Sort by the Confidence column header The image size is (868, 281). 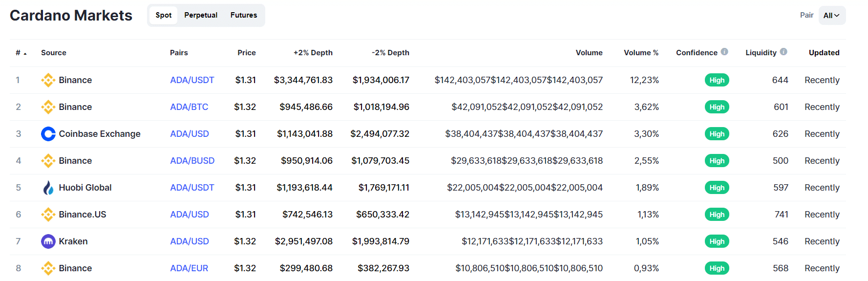(697, 53)
